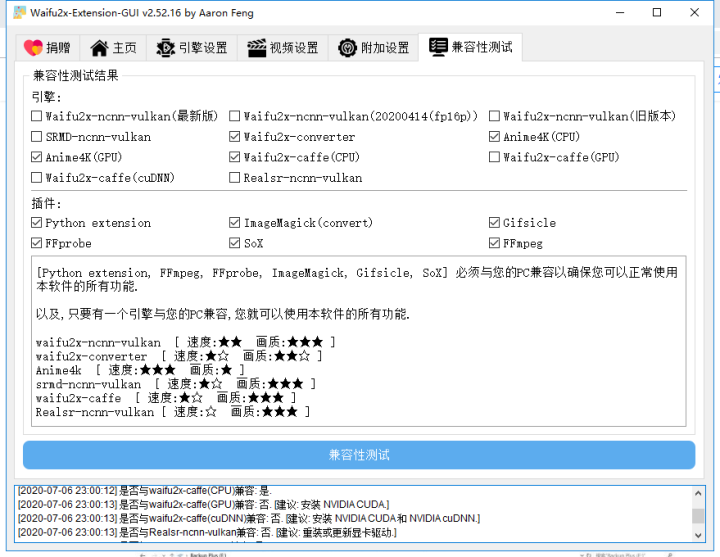Screen dimensions: 720x557
Task: Click the log scrollbar thumb
Action: 698,516
